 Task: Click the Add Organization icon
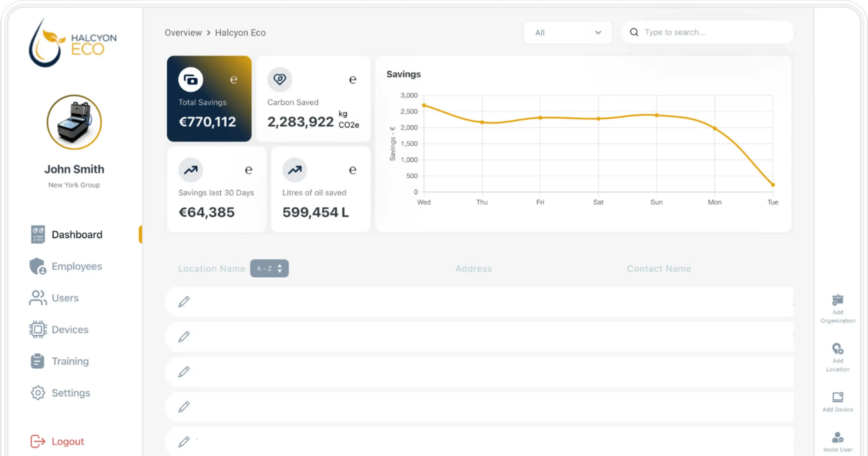[x=837, y=300]
